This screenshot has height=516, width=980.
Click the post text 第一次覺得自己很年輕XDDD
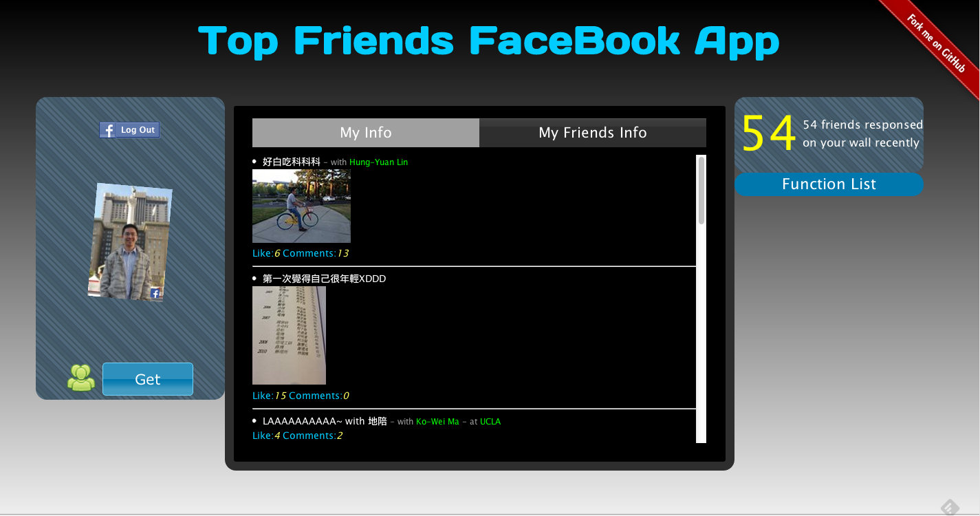tap(325, 279)
